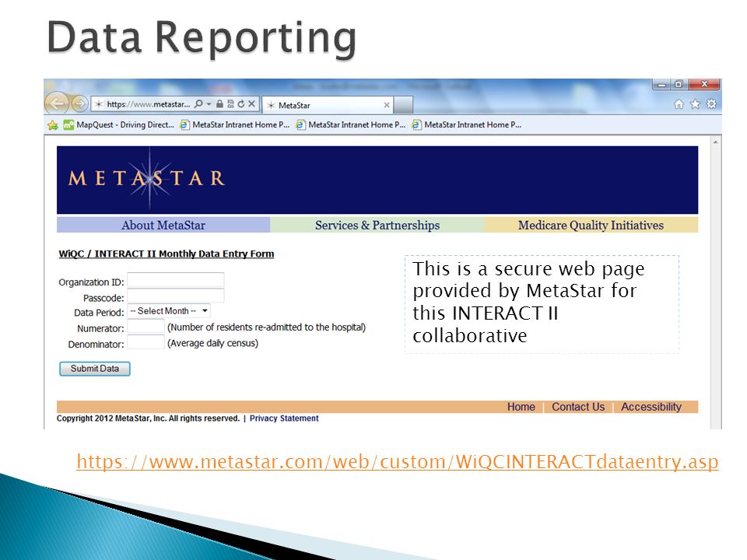
Task: Click the Denominator input field
Action: [x=146, y=342]
